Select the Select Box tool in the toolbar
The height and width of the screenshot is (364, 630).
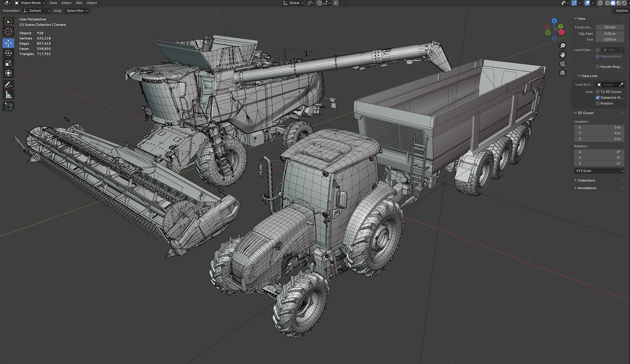pos(8,22)
